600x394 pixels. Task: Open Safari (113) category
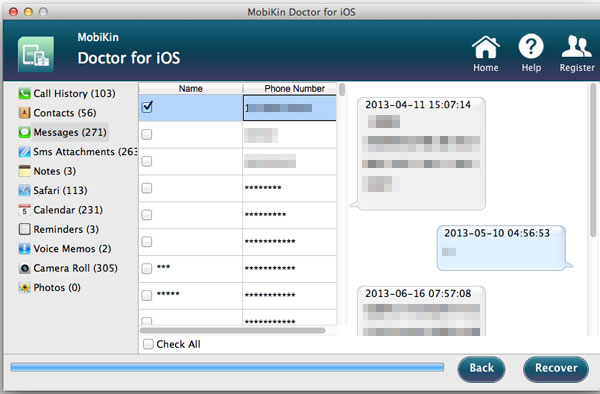coord(60,190)
